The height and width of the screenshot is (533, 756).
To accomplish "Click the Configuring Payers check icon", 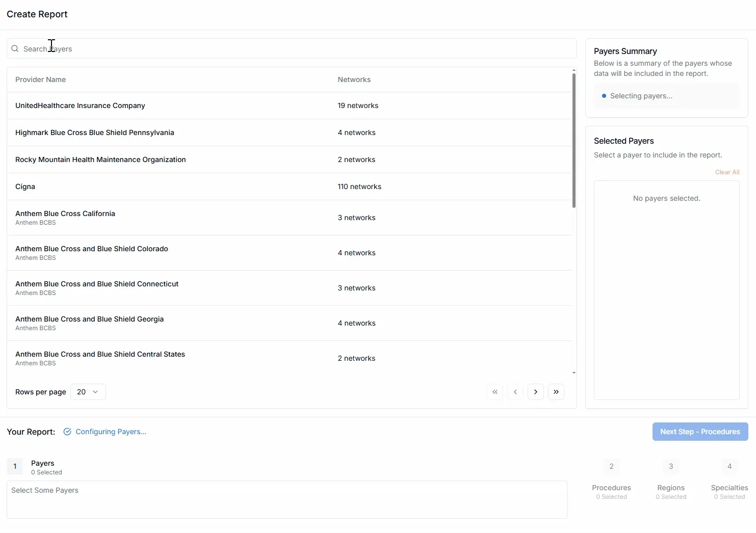I will (x=67, y=432).
